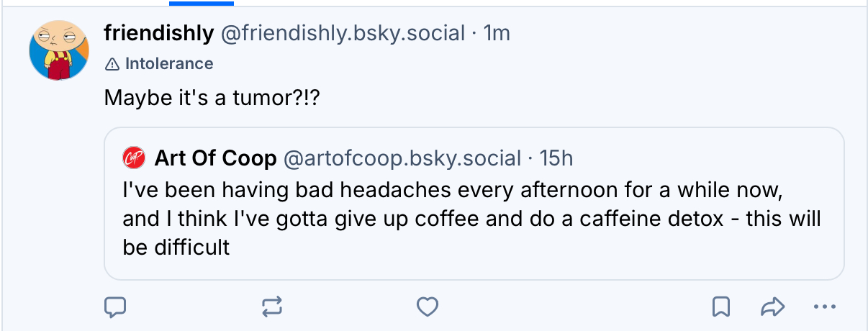Like the post with the heart icon

click(x=428, y=307)
